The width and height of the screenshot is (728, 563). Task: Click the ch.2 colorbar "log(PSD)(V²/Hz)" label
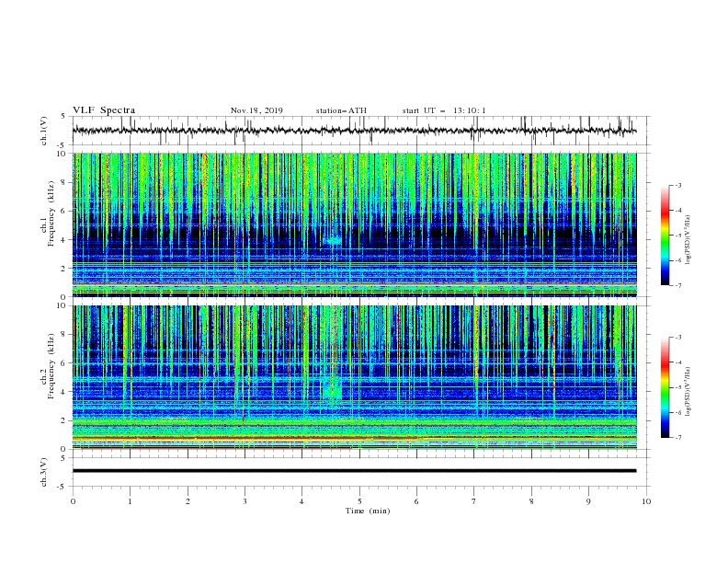688,392
